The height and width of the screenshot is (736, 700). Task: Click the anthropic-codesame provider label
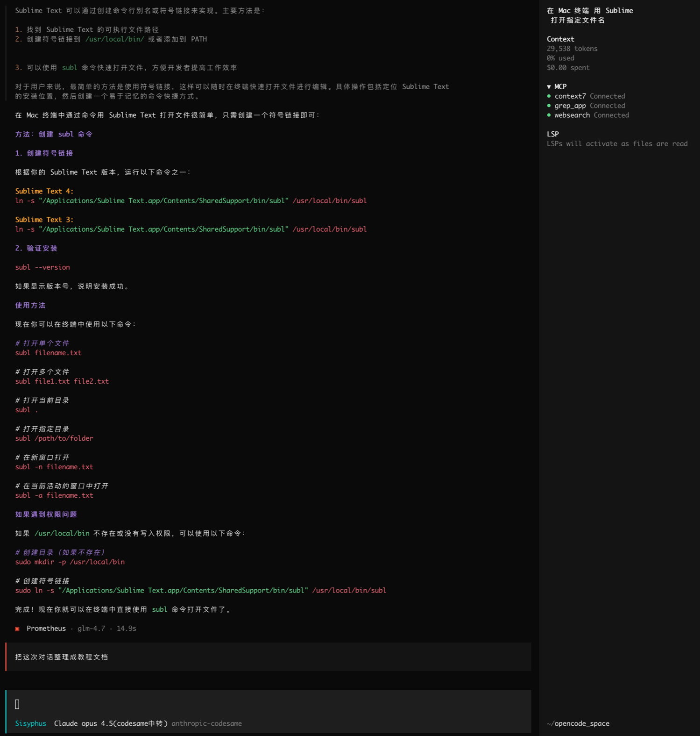(206, 723)
